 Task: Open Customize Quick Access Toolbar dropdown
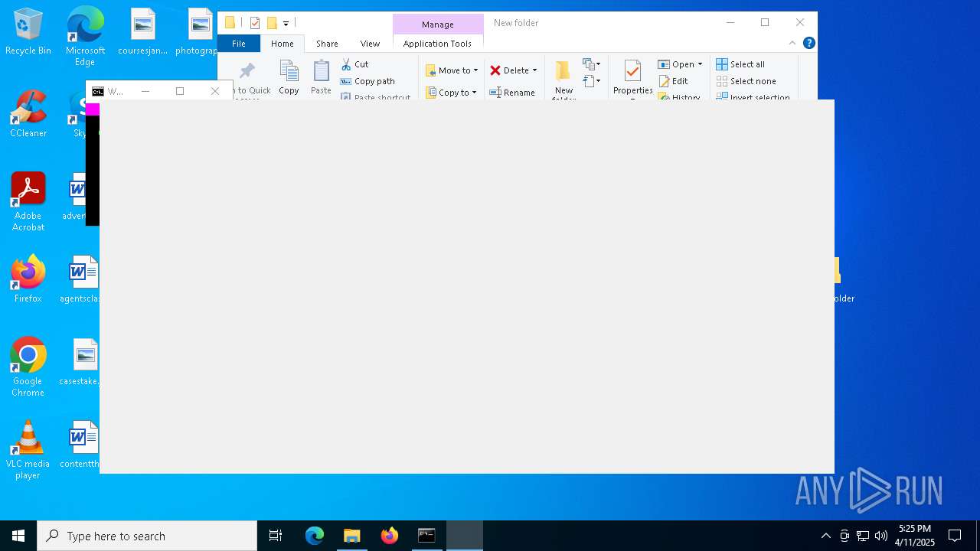tap(286, 23)
